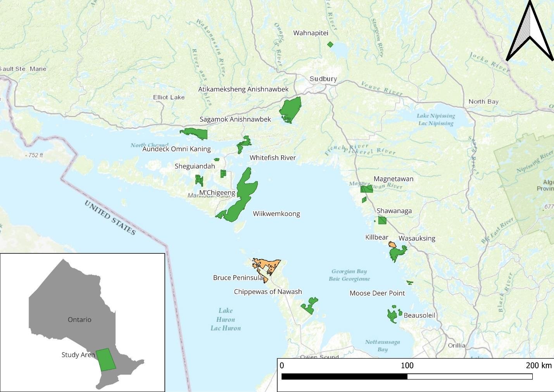The height and width of the screenshot is (392, 554).
Task: Click the Sault Ste. Marie label
Action: (23, 69)
